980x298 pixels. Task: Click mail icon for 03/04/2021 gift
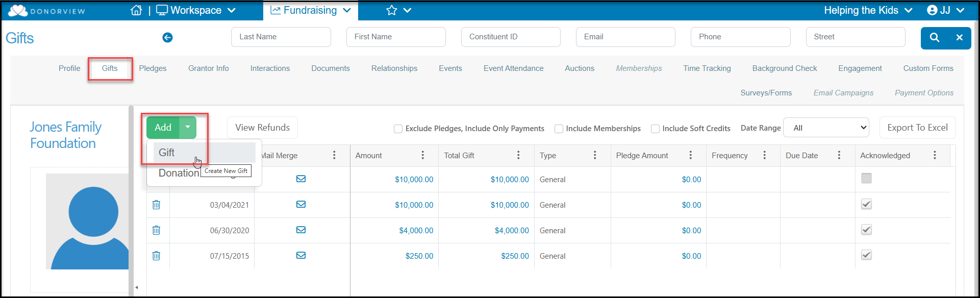[x=301, y=204]
